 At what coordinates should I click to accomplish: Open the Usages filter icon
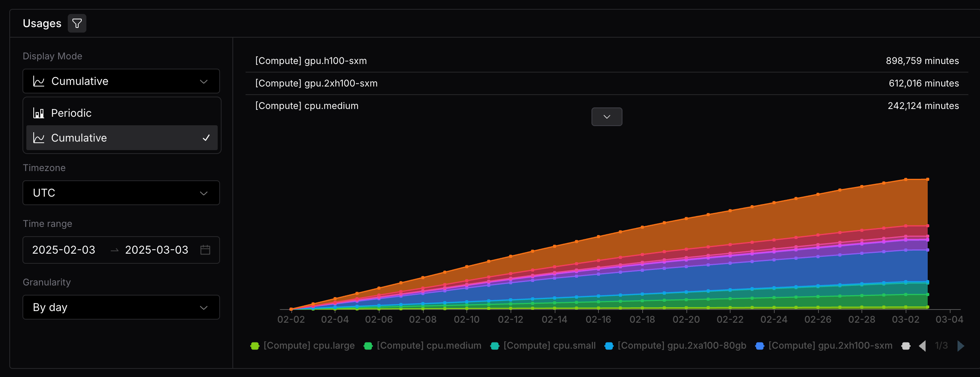pyautogui.click(x=77, y=23)
